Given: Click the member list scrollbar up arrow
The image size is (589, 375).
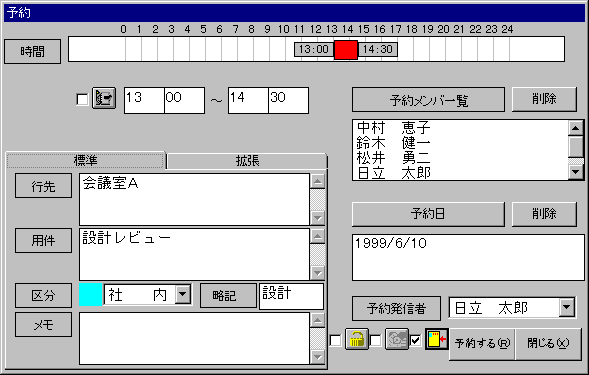Looking at the screenshot, I should coord(575,128).
